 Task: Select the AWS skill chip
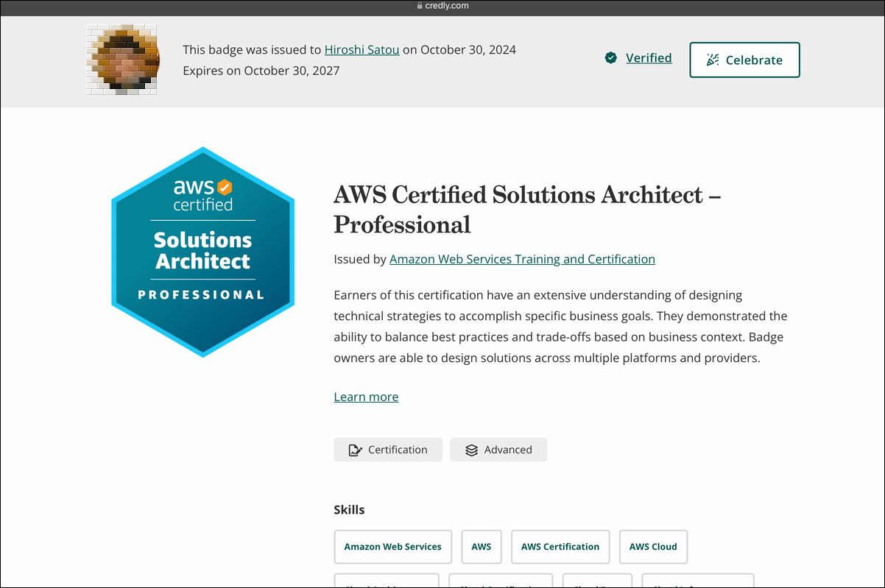[482, 547]
